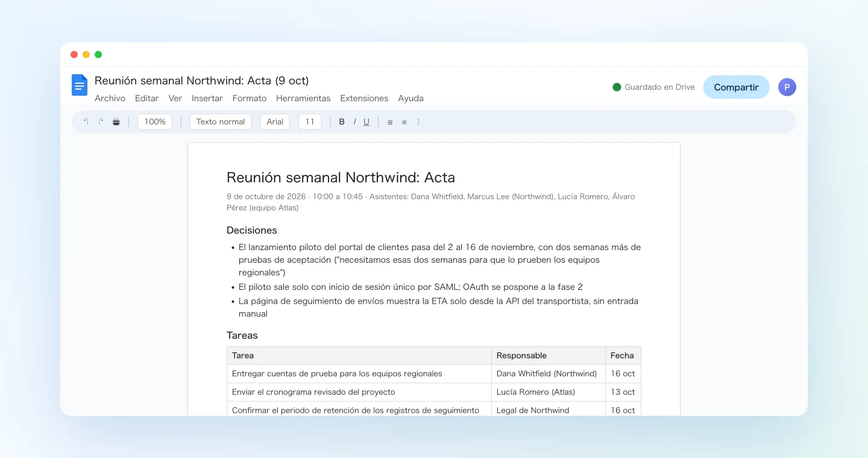This screenshot has width=868, height=458.
Task: Click the Responsable column header cell
Action: tap(549, 356)
